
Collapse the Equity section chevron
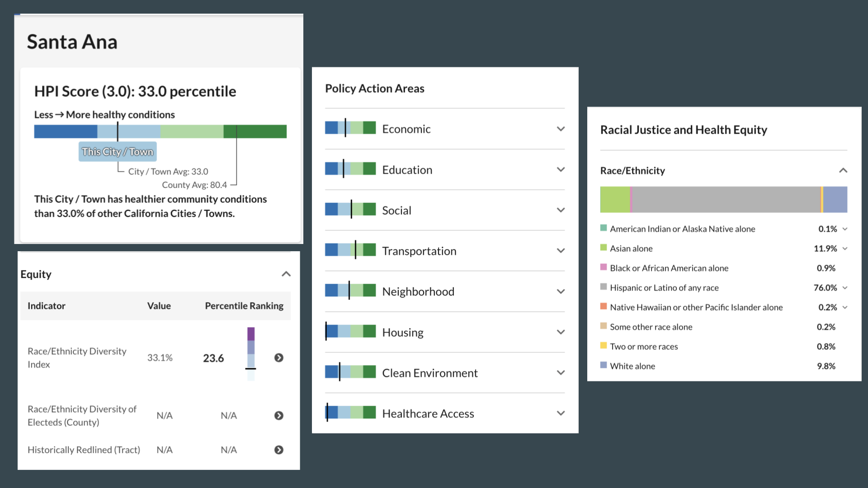pos(286,274)
